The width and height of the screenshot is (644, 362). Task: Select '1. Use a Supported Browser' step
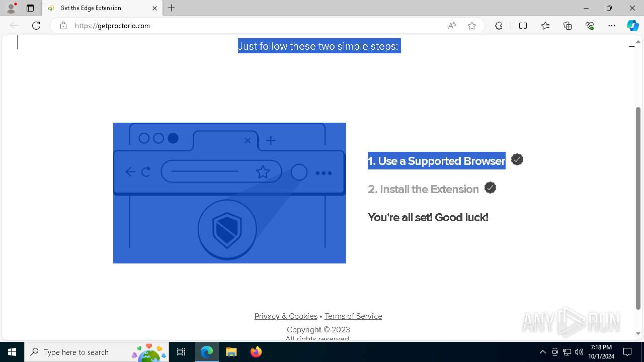436,161
